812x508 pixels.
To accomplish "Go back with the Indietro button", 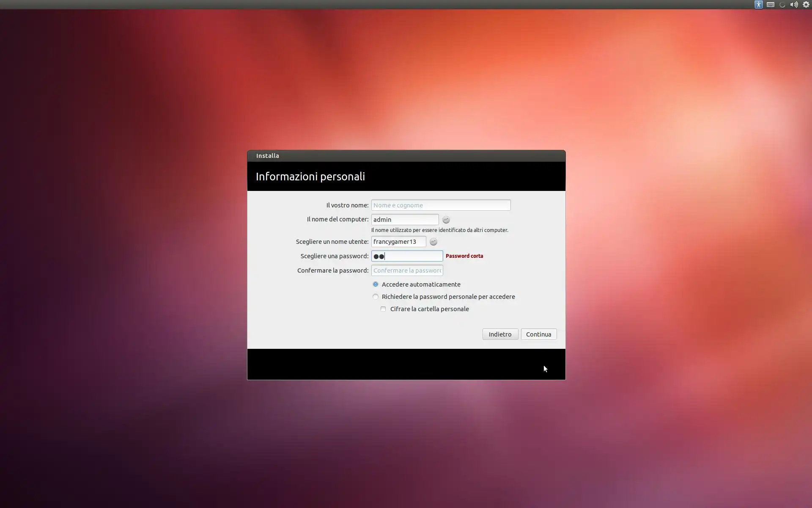I will pyautogui.click(x=500, y=334).
